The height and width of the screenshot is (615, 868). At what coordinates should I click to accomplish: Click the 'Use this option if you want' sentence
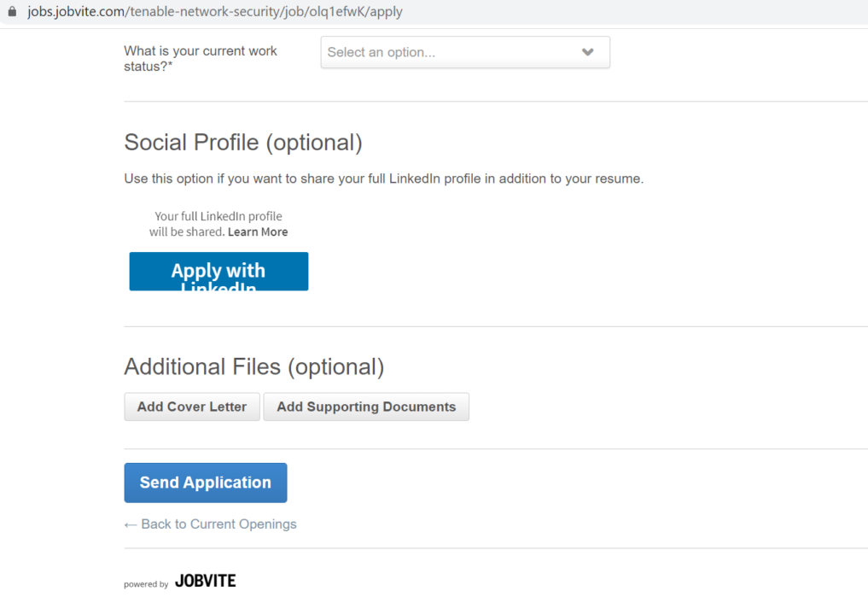pos(383,179)
